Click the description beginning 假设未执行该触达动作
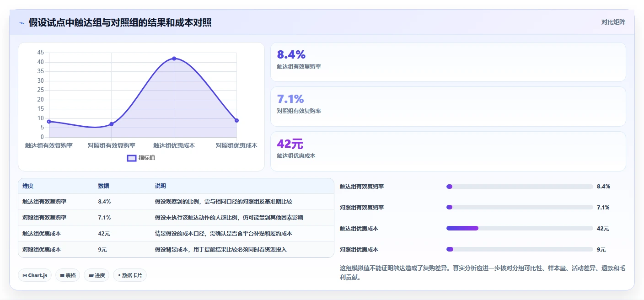This screenshot has height=300, width=644. tap(229, 217)
